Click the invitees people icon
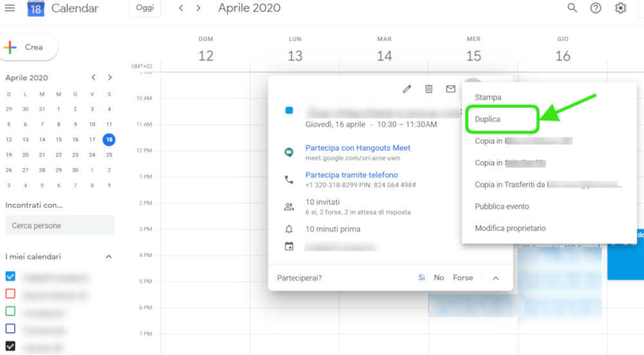 [x=289, y=206]
